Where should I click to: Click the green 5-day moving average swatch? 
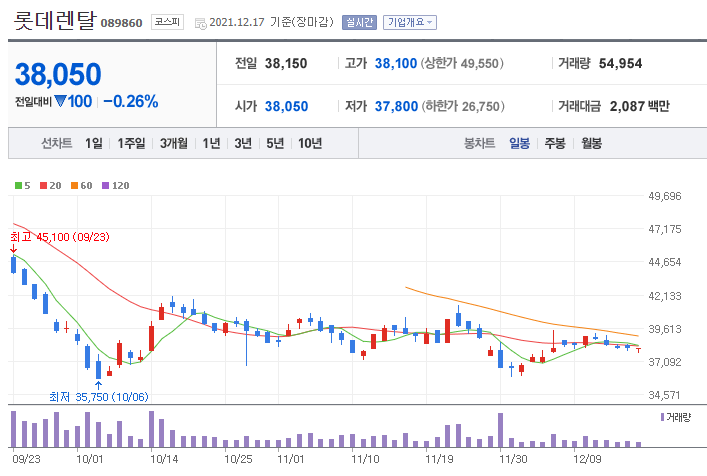(x=18, y=186)
